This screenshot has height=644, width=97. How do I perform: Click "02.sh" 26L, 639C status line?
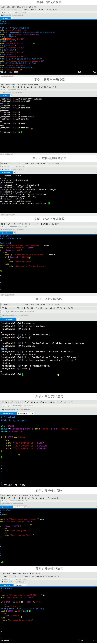click(x=9, y=72)
